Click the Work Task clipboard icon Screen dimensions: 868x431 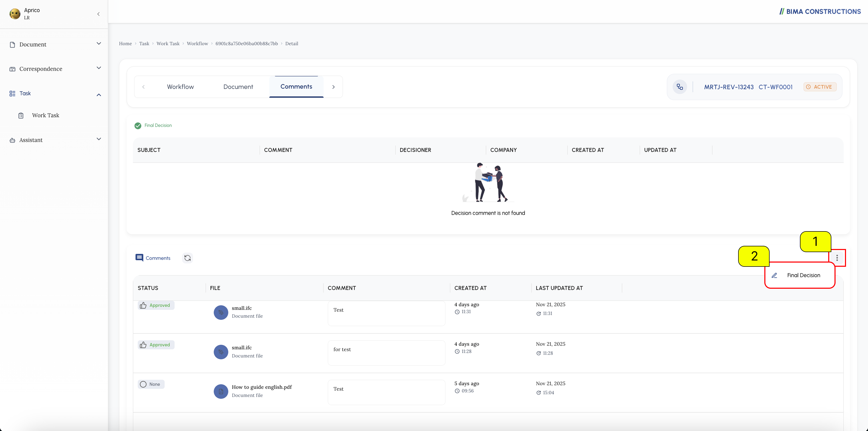coord(21,116)
